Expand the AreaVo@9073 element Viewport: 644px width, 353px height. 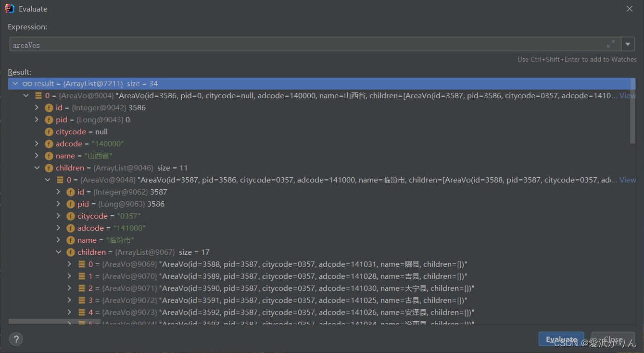70,313
